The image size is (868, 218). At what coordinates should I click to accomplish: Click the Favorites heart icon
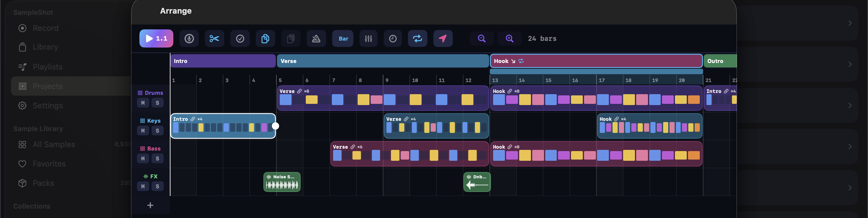22,164
